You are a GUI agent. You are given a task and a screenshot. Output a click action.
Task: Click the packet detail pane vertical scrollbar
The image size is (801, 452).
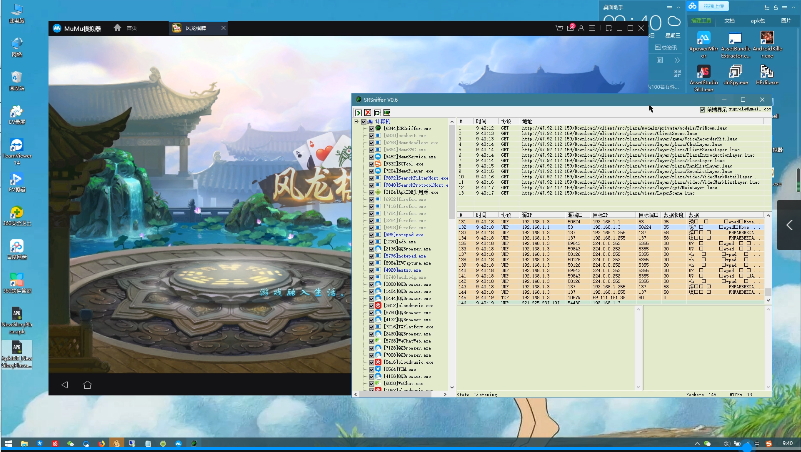coord(638,347)
